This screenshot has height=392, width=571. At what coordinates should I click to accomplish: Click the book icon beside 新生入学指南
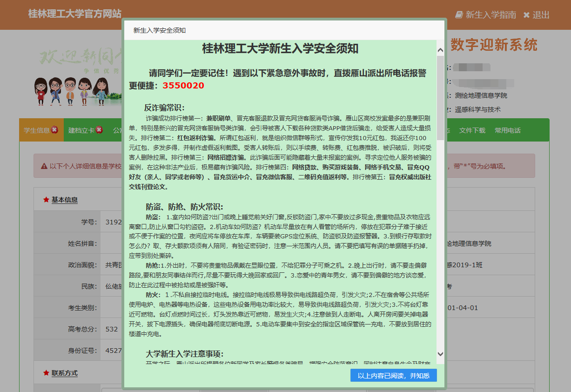pos(458,14)
